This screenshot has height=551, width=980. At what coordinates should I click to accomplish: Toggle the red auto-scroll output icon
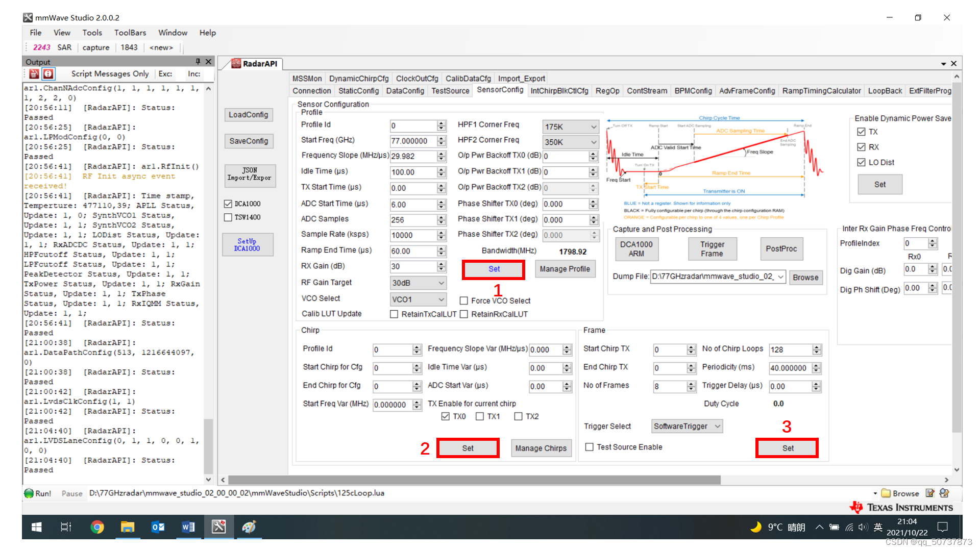(48, 74)
